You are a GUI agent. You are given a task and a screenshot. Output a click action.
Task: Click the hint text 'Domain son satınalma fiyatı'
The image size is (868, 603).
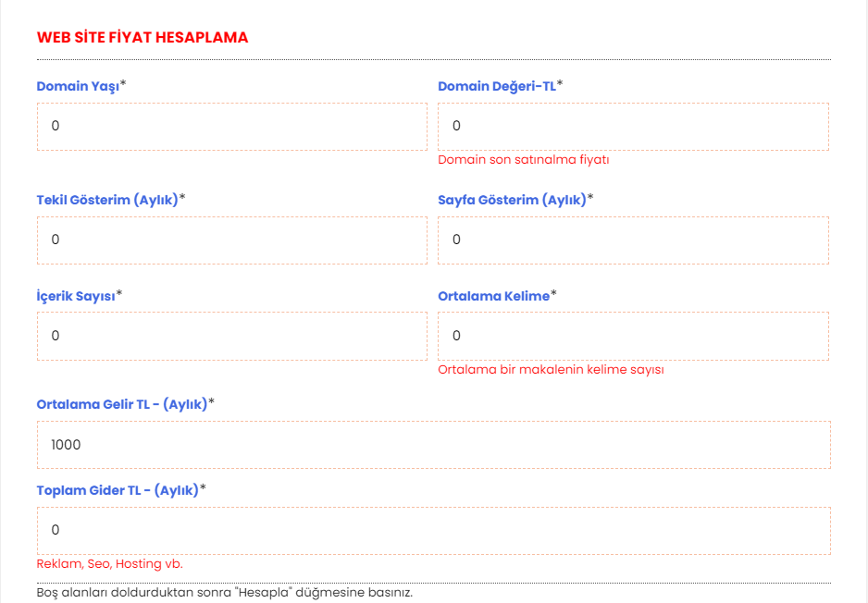tap(524, 160)
